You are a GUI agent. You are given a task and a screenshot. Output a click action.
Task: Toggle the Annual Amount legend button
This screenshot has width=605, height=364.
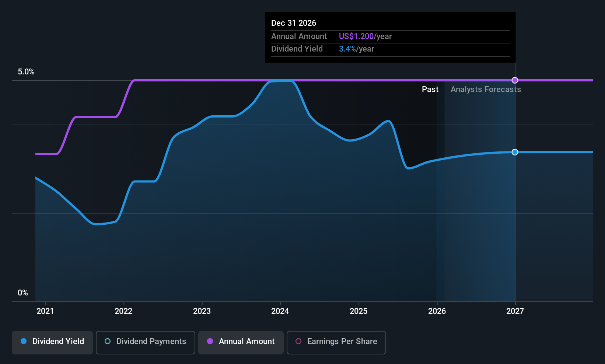click(x=241, y=342)
